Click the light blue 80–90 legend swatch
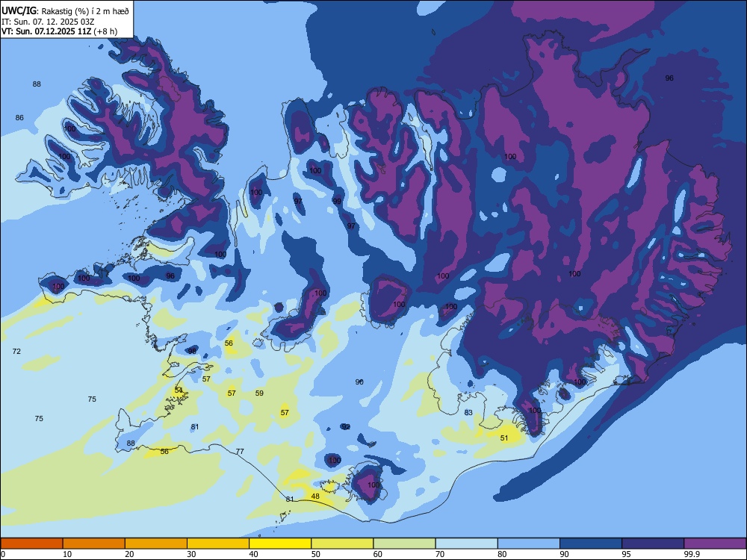This screenshot has width=747, height=560. 529,544
